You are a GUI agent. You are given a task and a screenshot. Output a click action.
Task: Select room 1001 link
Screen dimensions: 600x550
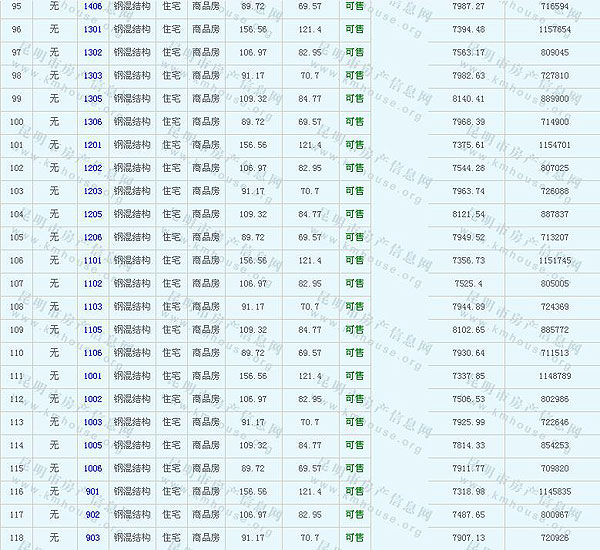92,376
